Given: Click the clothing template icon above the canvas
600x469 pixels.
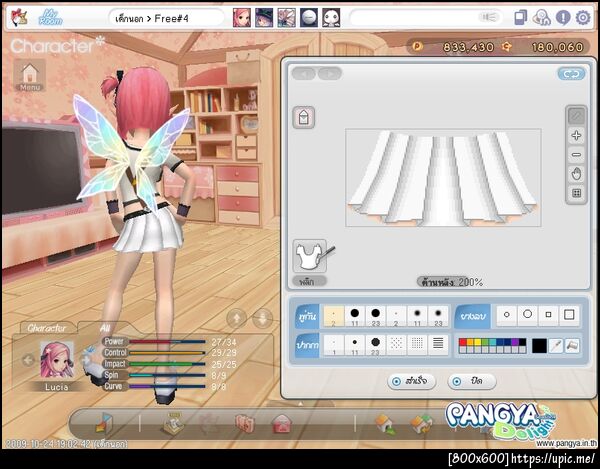Looking at the screenshot, I should pyautogui.click(x=304, y=117).
